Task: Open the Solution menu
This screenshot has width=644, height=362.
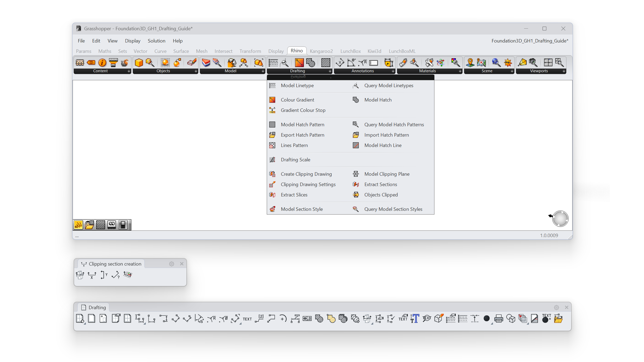Action: pos(156,41)
